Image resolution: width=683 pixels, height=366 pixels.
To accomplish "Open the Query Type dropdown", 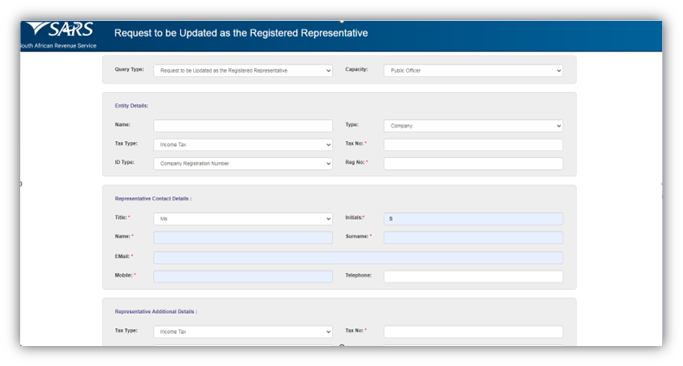I will 243,71.
